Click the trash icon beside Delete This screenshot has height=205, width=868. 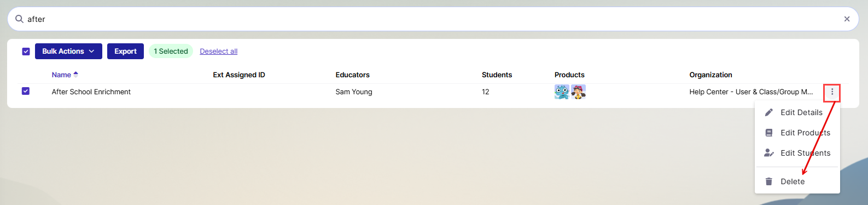point(768,181)
